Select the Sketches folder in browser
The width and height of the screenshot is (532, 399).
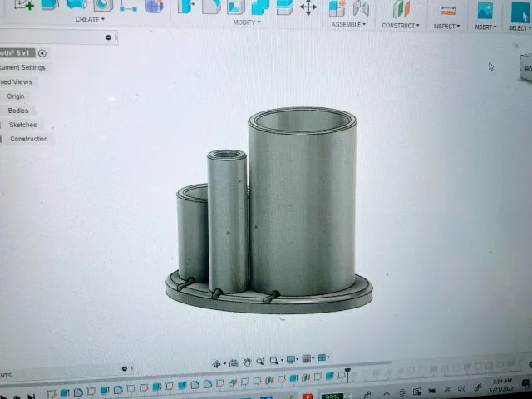(22, 125)
